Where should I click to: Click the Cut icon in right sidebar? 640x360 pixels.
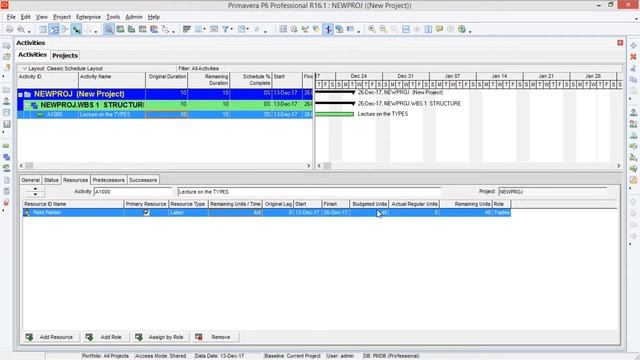[633, 68]
